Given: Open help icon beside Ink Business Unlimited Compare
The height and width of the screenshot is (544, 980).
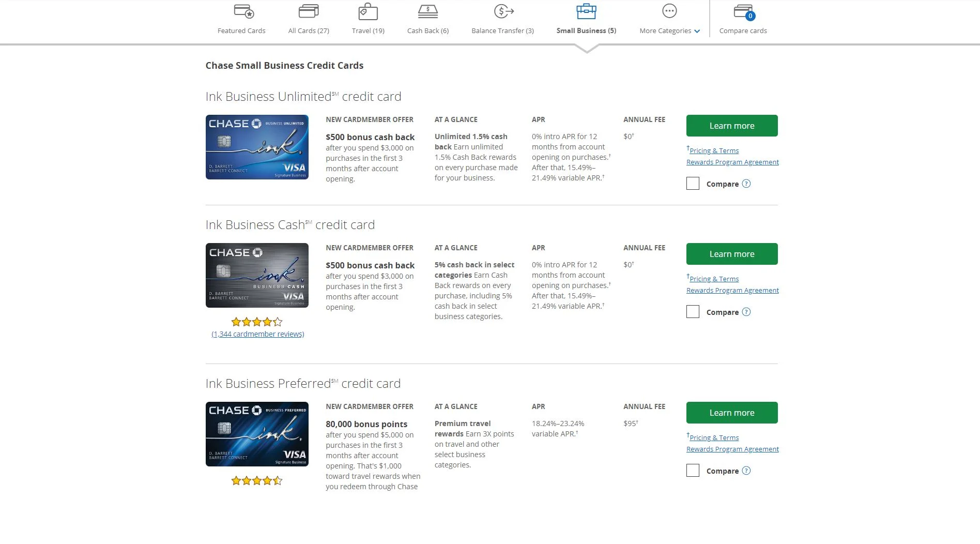Looking at the screenshot, I should 746,184.
